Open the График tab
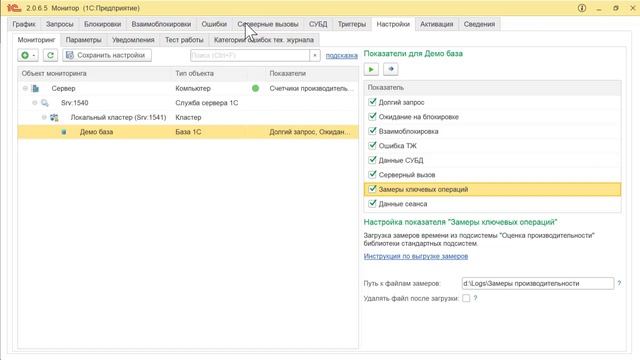 click(x=24, y=24)
